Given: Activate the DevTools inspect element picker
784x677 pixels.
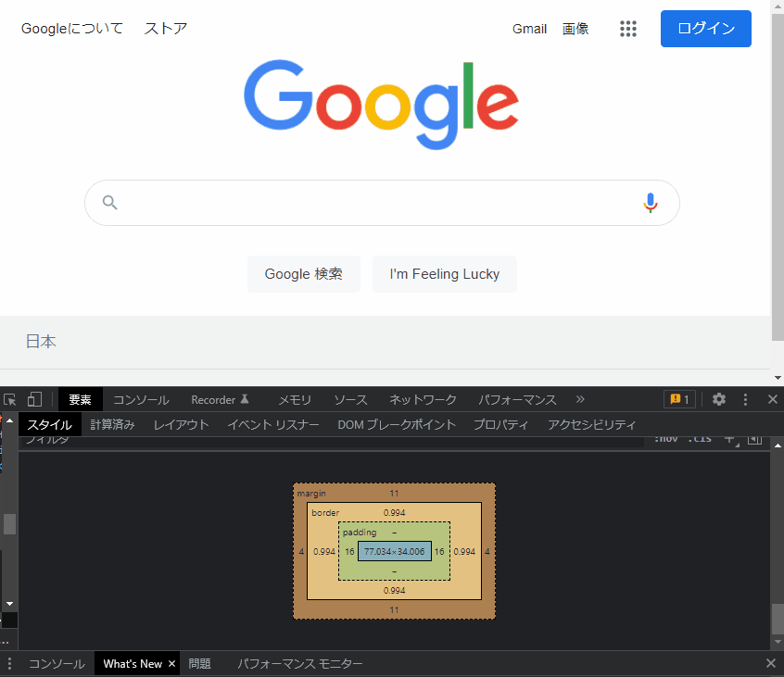Looking at the screenshot, I should [x=10, y=400].
